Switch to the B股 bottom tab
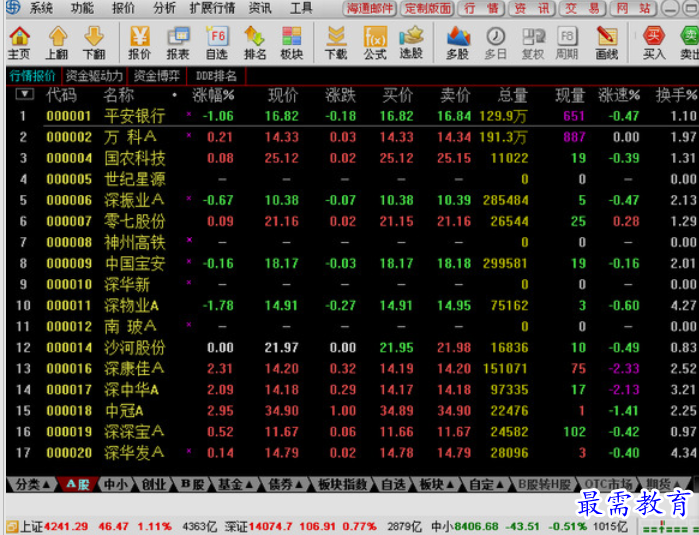699x535 pixels. [x=192, y=484]
